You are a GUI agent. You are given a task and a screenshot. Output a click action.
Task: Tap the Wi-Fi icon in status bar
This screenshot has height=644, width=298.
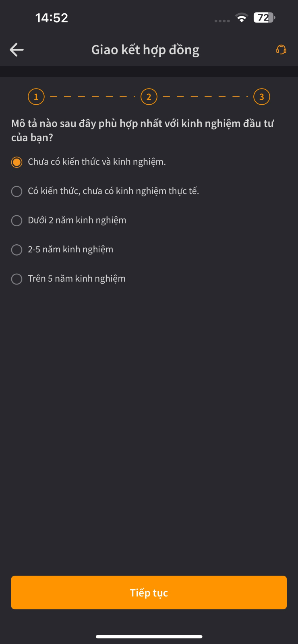tap(242, 18)
